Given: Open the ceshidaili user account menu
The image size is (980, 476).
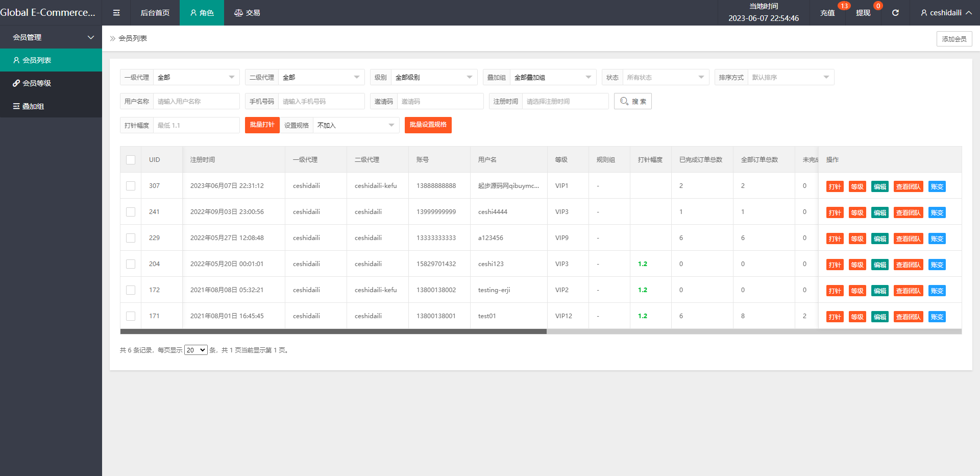Looking at the screenshot, I should point(946,13).
